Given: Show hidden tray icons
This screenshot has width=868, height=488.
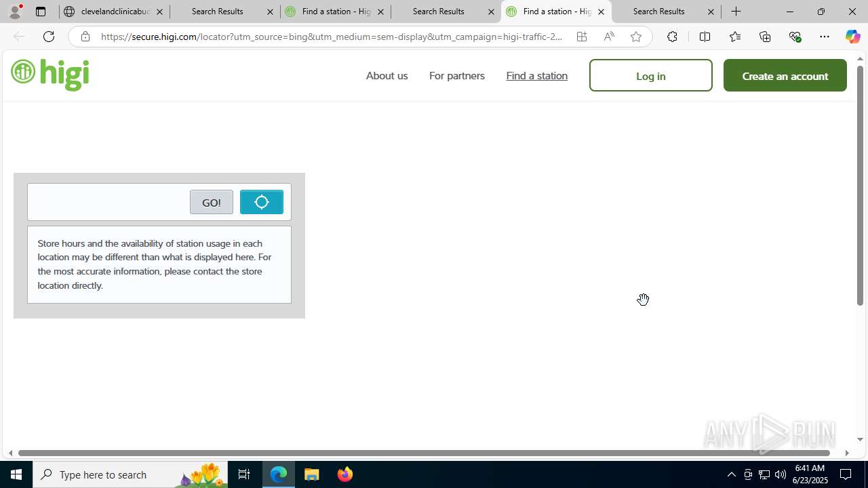Looking at the screenshot, I should pos(731,474).
